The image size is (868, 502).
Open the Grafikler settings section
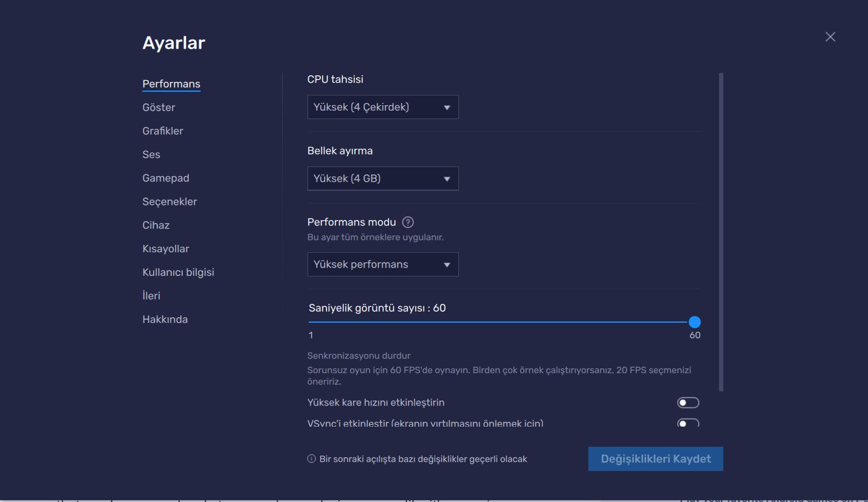162,131
